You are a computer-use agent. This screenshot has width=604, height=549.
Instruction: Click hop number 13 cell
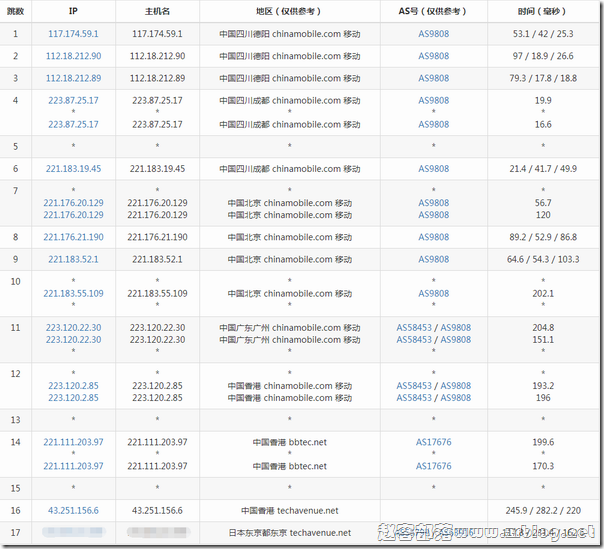pyautogui.click(x=15, y=420)
